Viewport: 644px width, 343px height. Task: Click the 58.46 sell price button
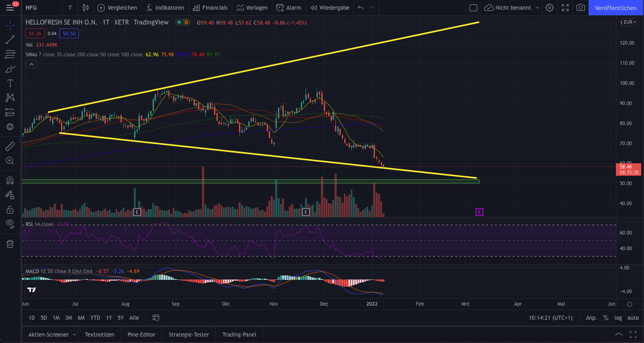[x=35, y=34]
